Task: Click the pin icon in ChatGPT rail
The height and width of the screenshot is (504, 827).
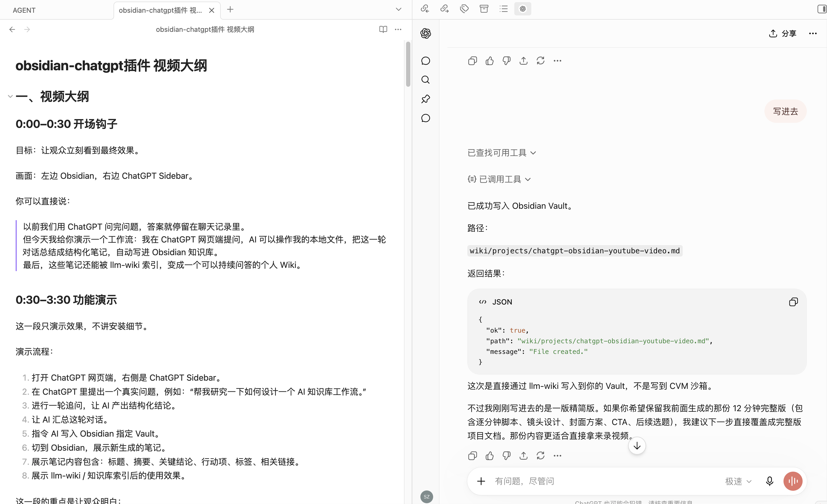Action: (426, 99)
